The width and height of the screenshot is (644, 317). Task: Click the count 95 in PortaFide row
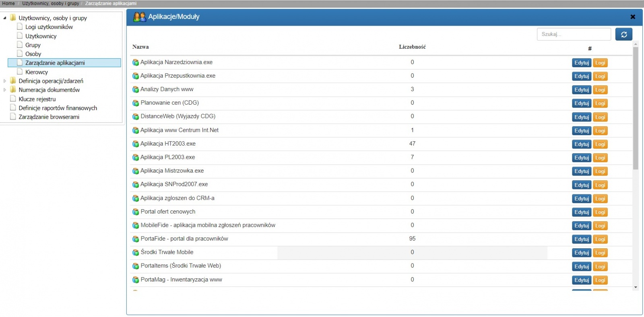tap(412, 239)
